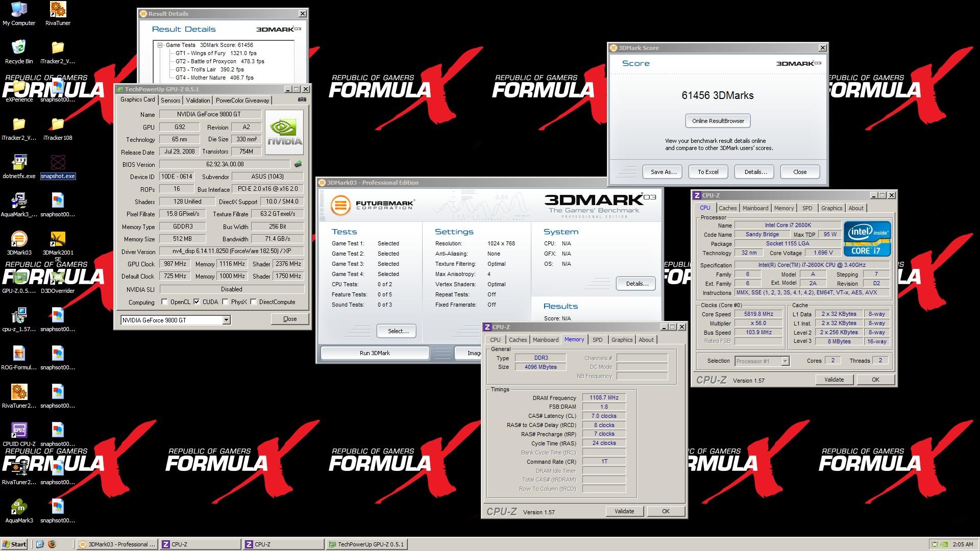The height and width of the screenshot is (551, 980).
Task: Open My Computer desktop icon
Action: tap(19, 14)
